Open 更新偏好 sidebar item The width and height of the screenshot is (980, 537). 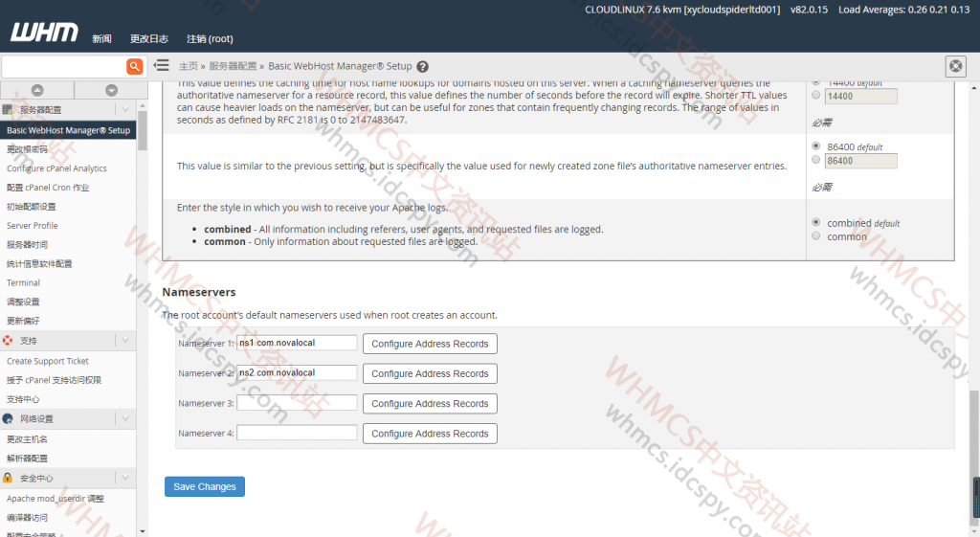click(x=23, y=321)
